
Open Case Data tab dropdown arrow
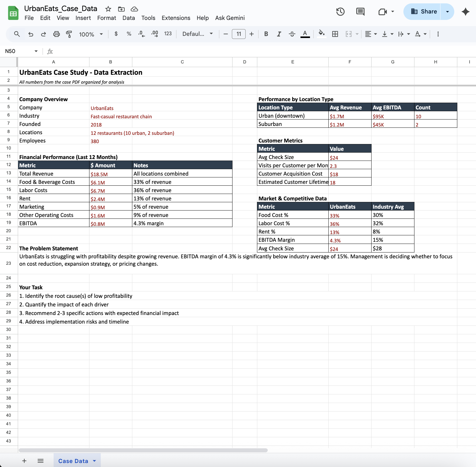tap(94, 461)
